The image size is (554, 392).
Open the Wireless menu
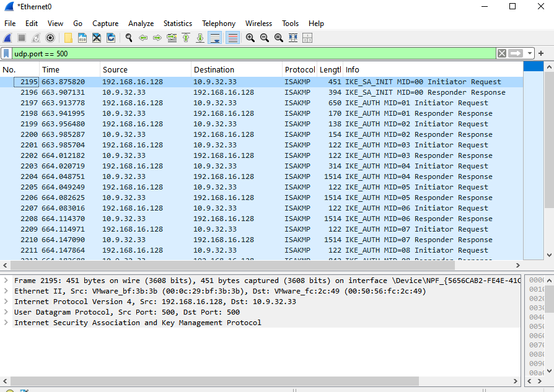(258, 24)
